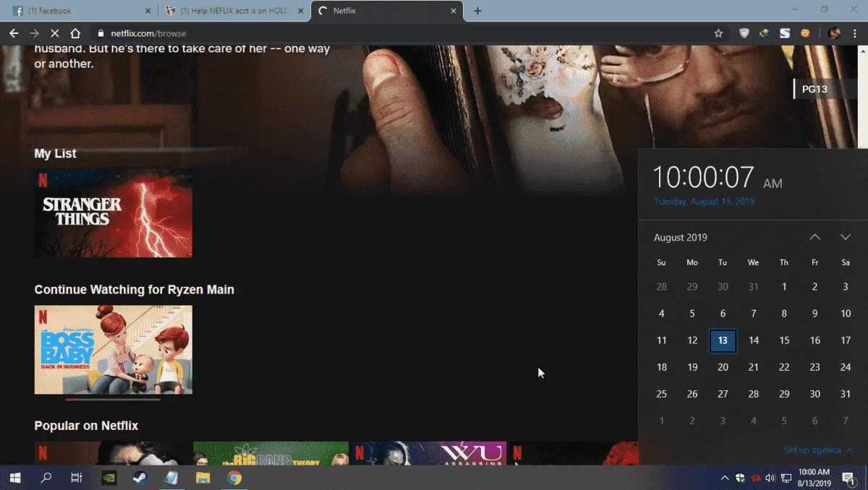
Task: Open the cookie extension icon
Action: [804, 33]
